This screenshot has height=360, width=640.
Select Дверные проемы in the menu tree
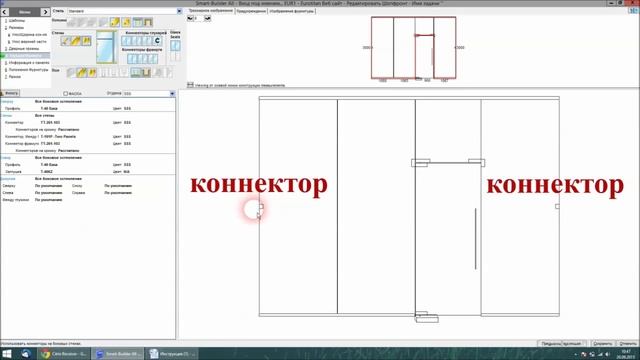(x=24, y=49)
